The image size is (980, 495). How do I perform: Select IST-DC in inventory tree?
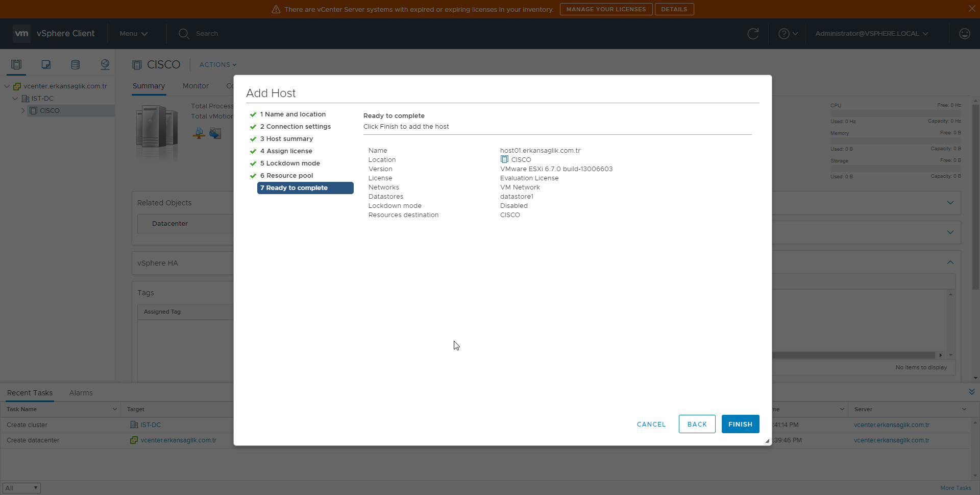pyautogui.click(x=42, y=99)
